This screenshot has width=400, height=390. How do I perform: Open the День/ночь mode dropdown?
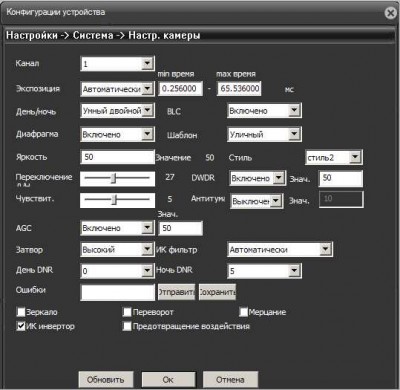[x=117, y=111]
